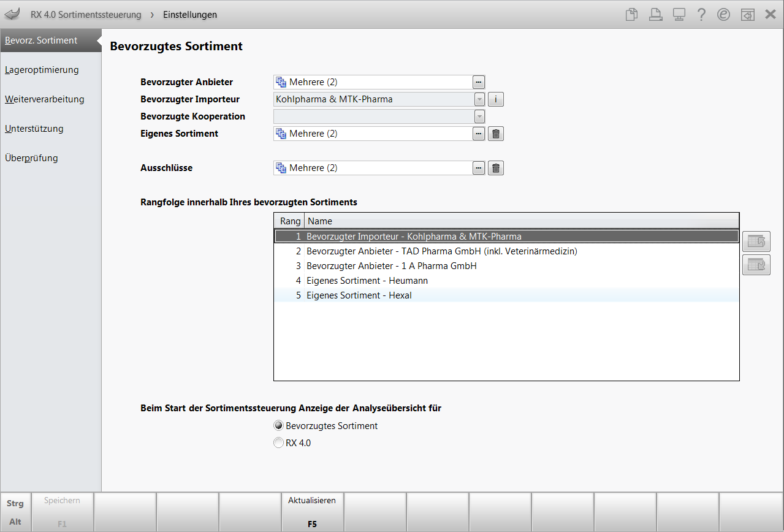Click the Eigenes Sortiment field showing Mehrere (2)
The width and height of the screenshot is (784, 532).
point(373,134)
